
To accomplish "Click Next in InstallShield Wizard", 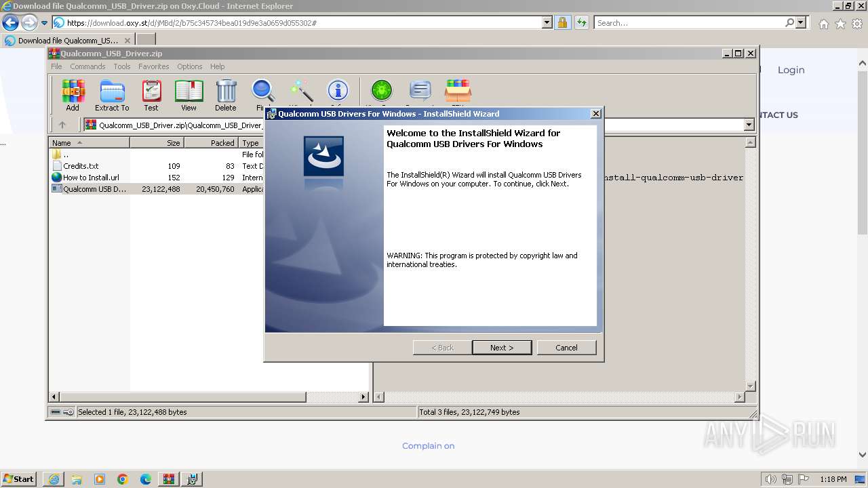I will tap(502, 347).
